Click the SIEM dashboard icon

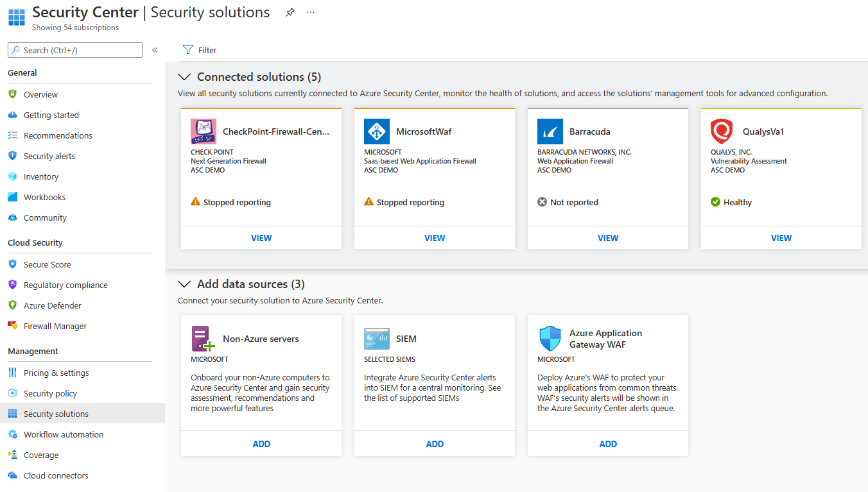point(377,339)
